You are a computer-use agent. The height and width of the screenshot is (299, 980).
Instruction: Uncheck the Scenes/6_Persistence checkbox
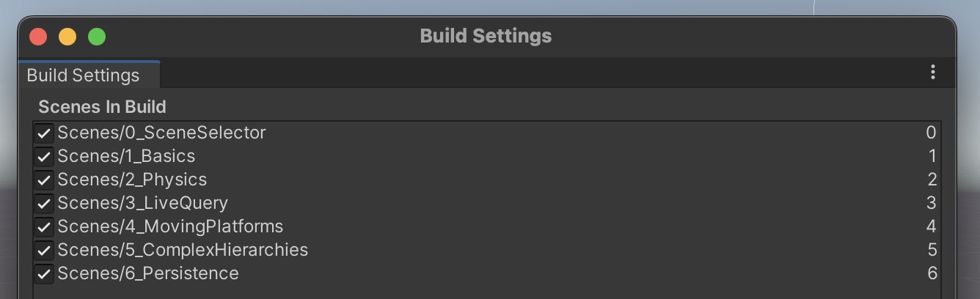44,273
